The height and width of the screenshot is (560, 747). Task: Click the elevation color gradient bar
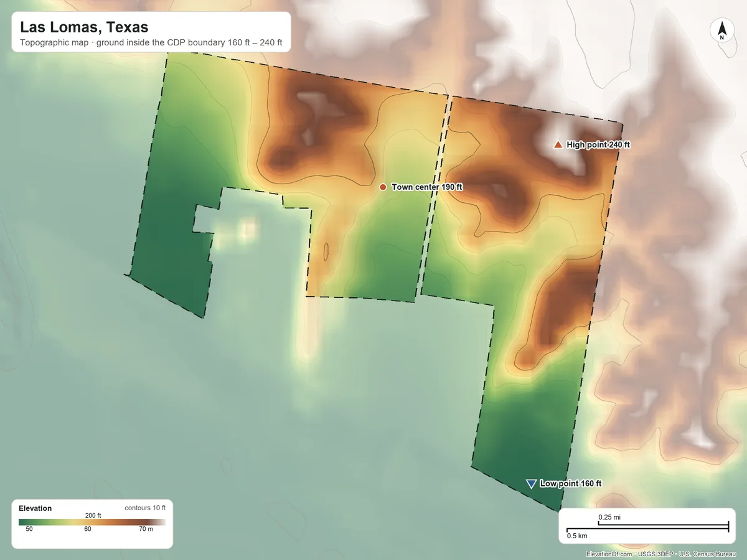point(92,523)
